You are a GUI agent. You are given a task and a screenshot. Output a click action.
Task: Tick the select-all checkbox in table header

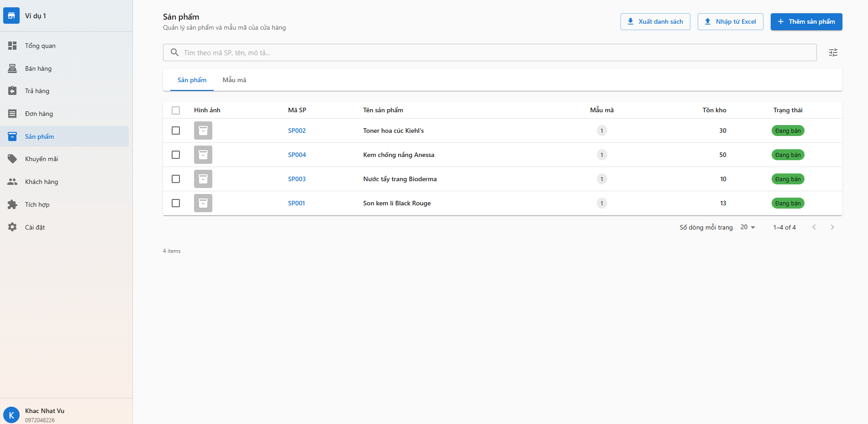click(176, 110)
